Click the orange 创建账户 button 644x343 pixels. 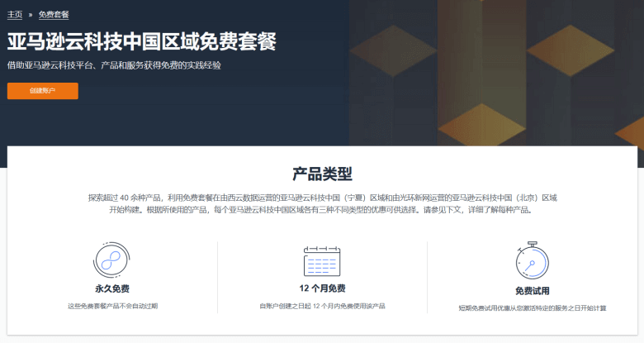click(x=43, y=91)
